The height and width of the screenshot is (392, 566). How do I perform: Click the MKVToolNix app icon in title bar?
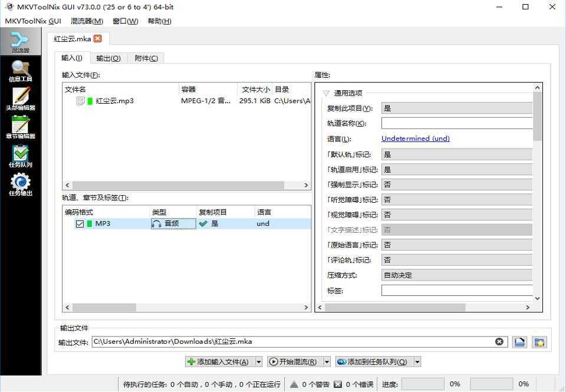pyautogui.click(x=9, y=6)
